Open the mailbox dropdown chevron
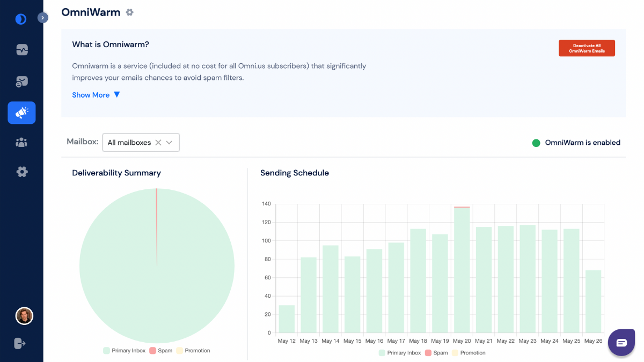 169,143
